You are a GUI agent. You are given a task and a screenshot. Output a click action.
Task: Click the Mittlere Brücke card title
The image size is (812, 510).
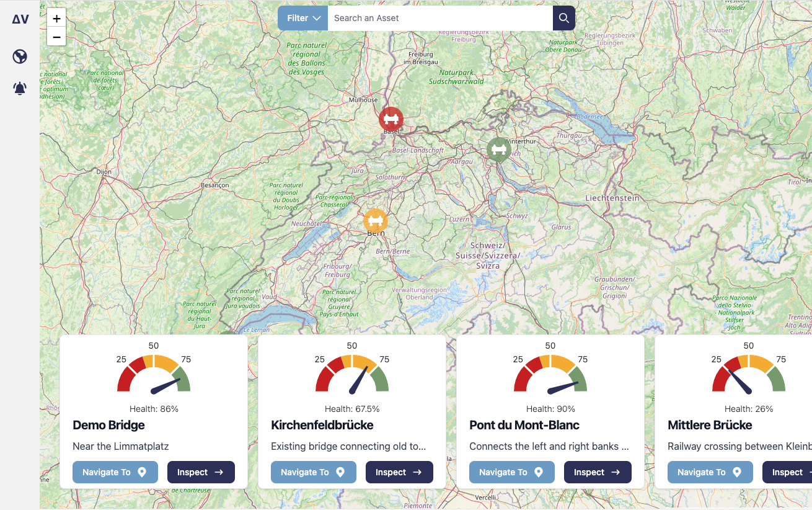pyautogui.click(x=710, y=425)
